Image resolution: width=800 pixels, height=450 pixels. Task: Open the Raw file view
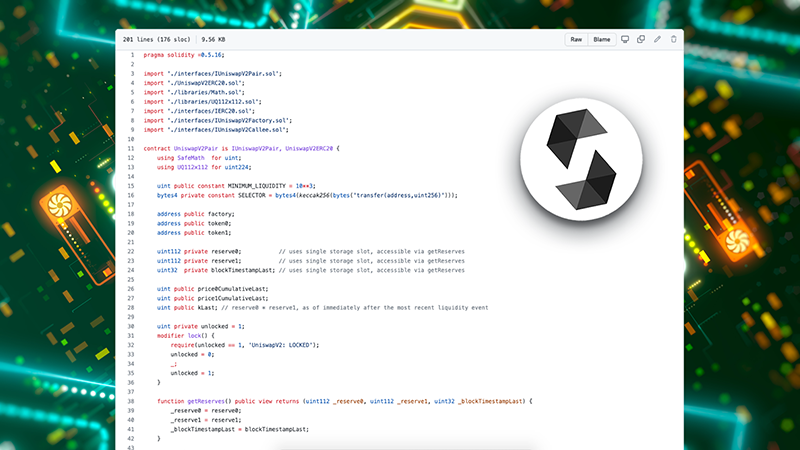pyautogui.click(x=576, y=39)
